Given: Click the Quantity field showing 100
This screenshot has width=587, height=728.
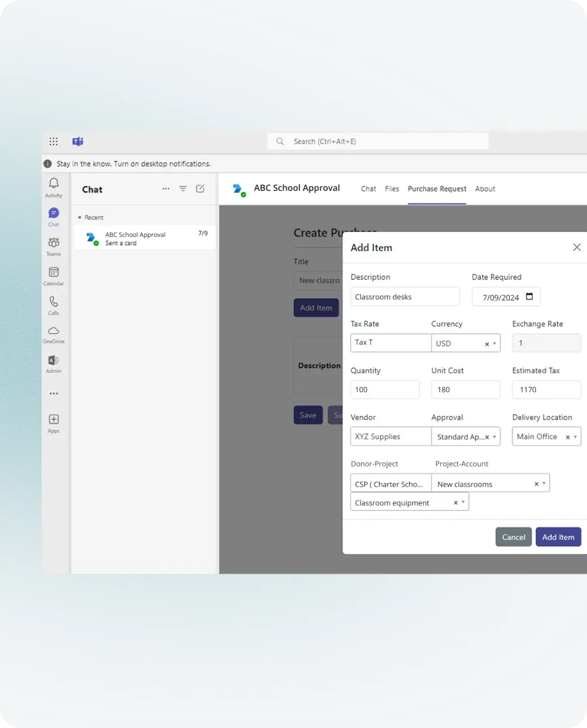Looking at the screenshot, I should point(385,390).
